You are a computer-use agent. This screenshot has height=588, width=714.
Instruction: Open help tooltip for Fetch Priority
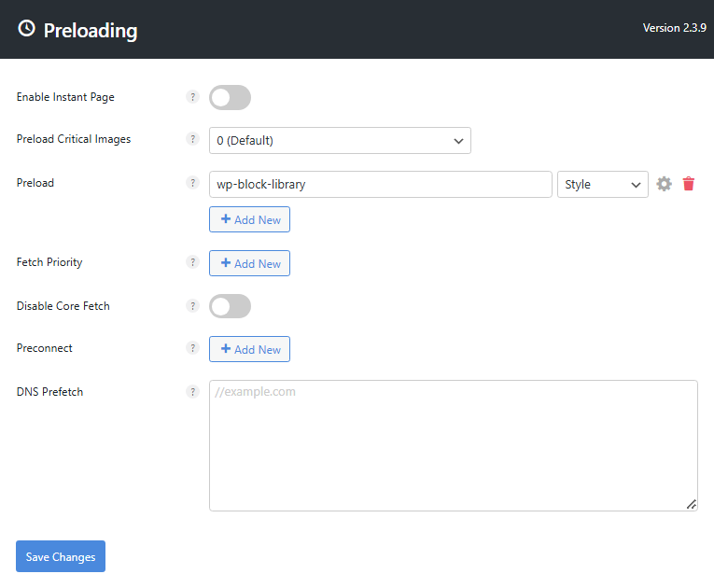(x=192, y=262)
